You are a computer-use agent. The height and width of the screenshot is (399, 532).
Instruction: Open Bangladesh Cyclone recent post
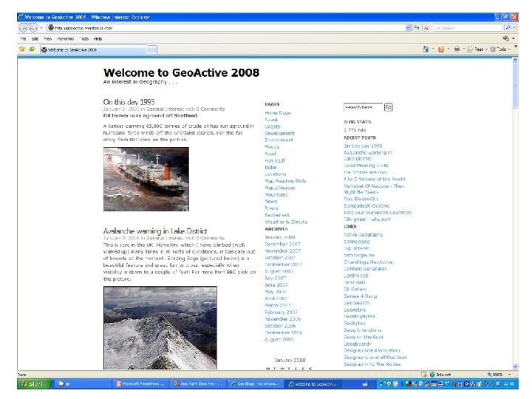pos(366,205)
